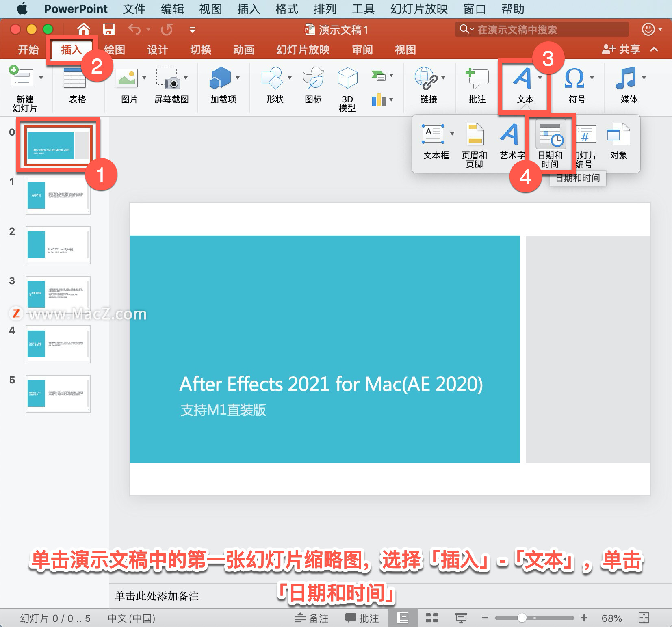Image resolution: width=672 pixels, height=627 pixels.
Task: Start Slide Show from status bar
Action: point(461,618)
